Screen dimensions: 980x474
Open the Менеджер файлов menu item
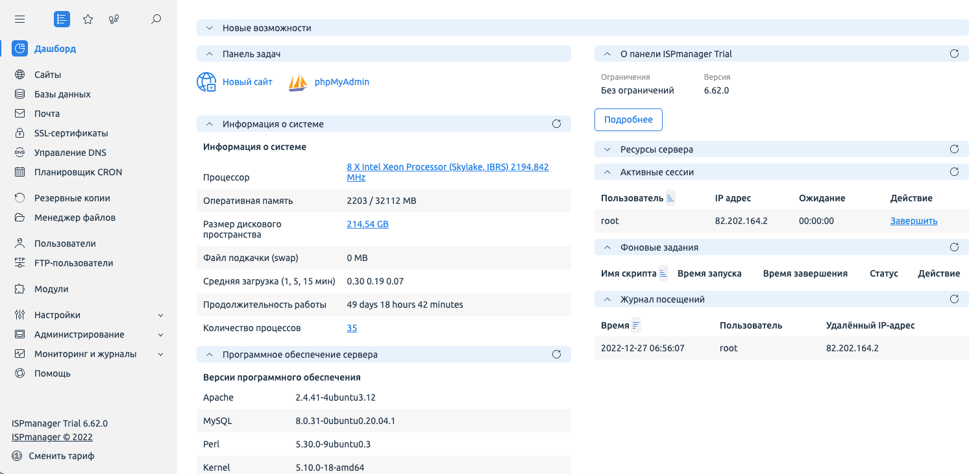click(75, 218)
